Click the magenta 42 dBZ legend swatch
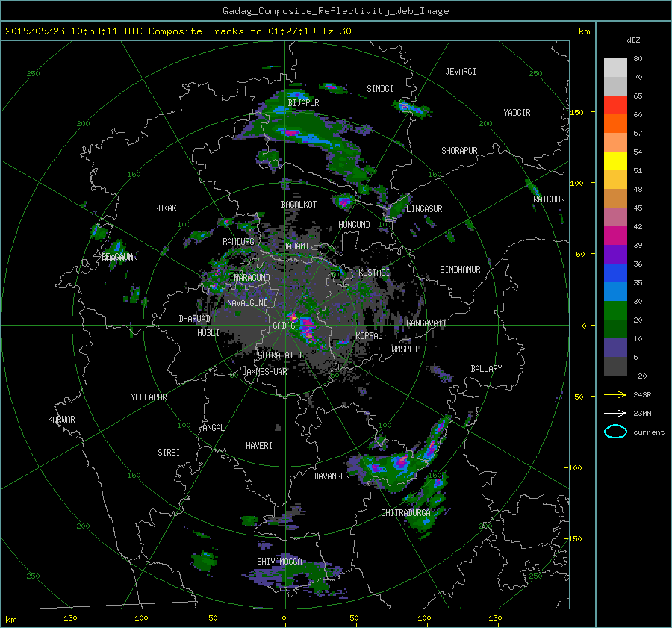 tap(615, 235)
